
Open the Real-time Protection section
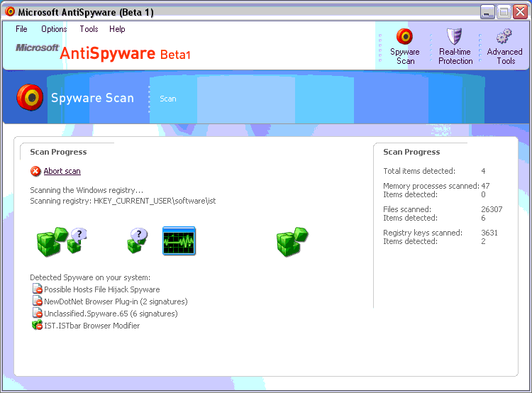coord(455,47)
